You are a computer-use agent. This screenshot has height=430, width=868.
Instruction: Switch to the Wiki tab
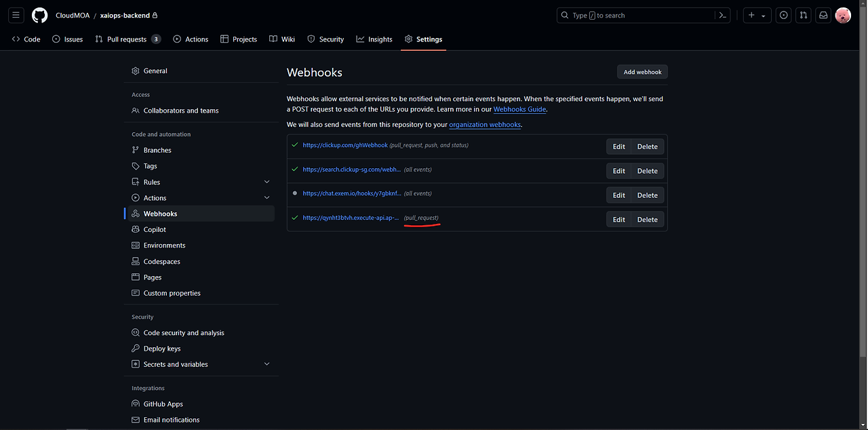tap(282, 39)
